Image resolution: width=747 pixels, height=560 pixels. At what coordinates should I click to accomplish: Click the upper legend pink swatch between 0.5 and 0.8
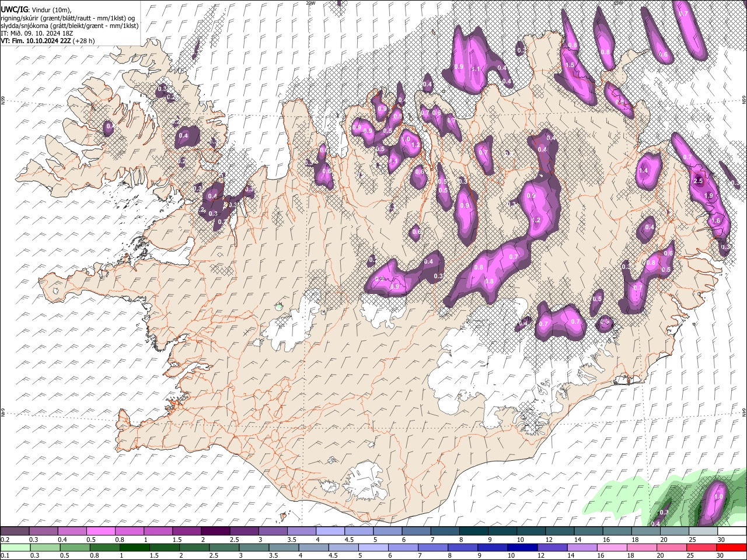[101, 531]
